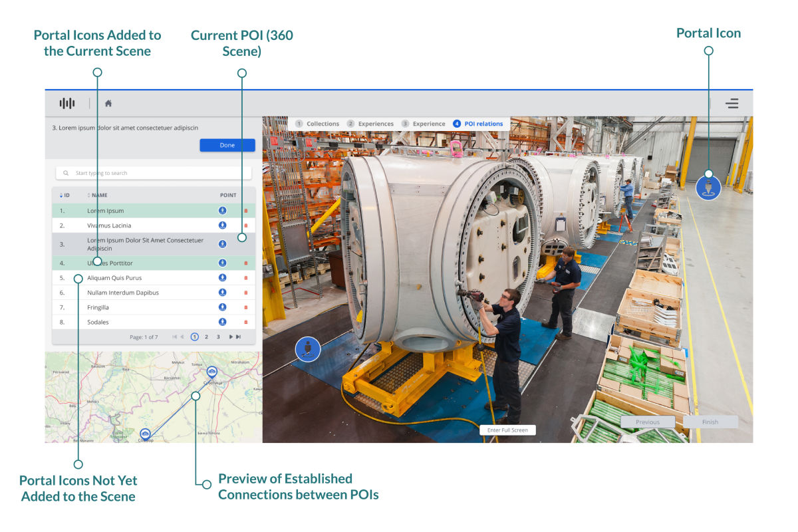Viewport: 798px width, 532px height.
Task: Open the Experience step 3 tab
Action: pos(424,124)
